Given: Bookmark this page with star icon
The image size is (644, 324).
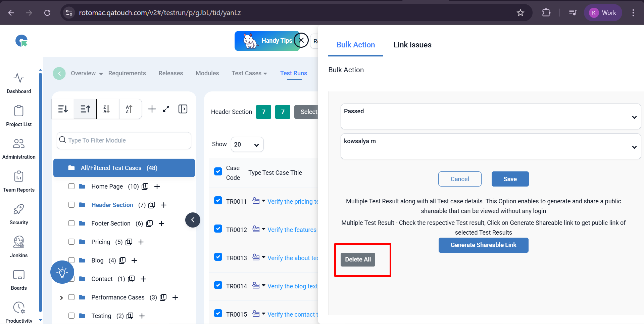Looking at the screenshot, I should tap(520, 13).
